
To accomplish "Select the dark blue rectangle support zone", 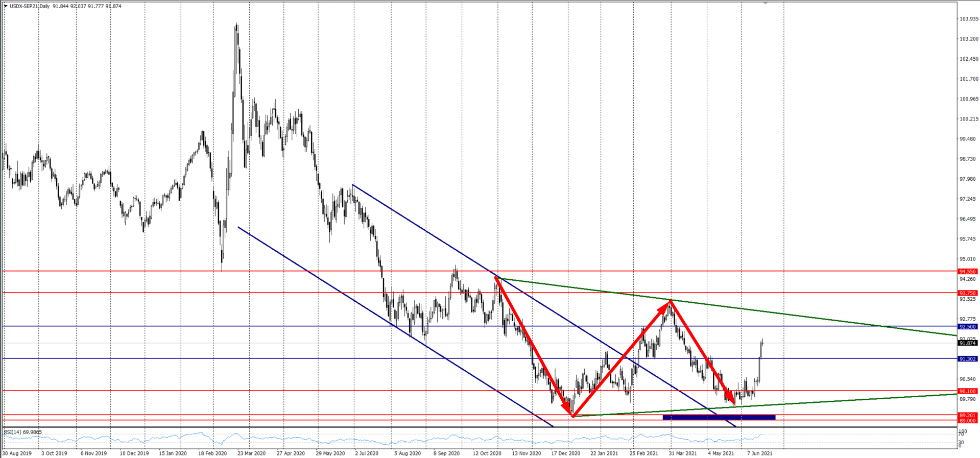I will 719,418.
